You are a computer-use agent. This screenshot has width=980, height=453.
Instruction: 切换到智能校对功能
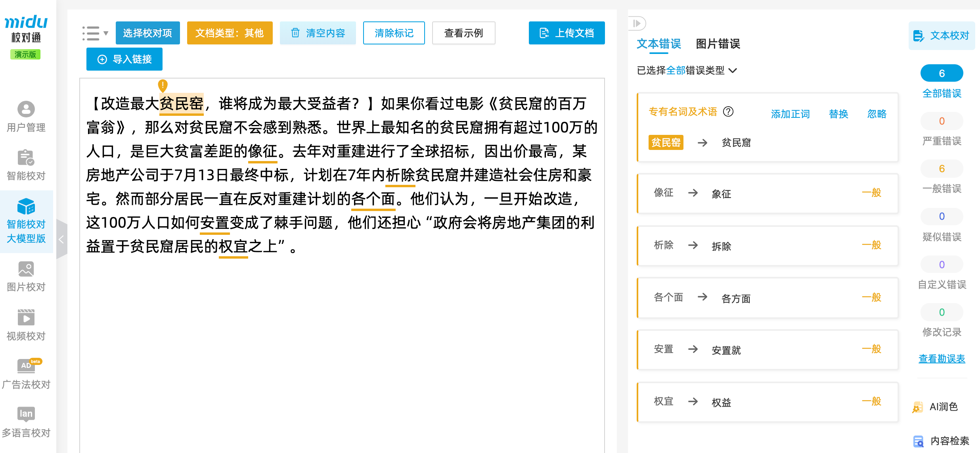tap(25, 164)
